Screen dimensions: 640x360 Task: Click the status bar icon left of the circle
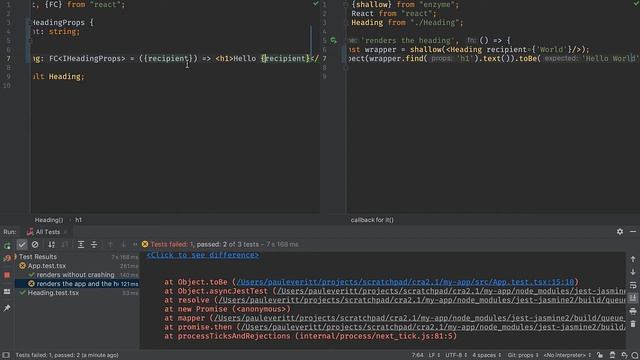tap(624, 355)
